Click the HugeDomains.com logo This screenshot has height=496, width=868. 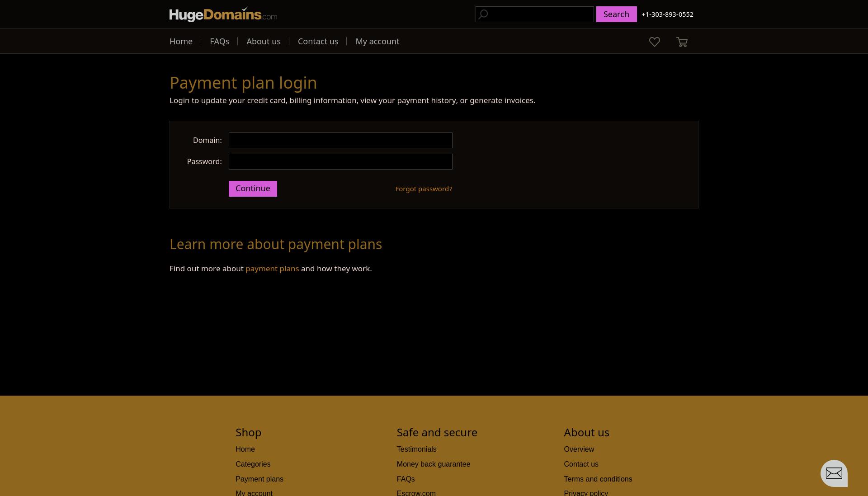coord(223,14)
